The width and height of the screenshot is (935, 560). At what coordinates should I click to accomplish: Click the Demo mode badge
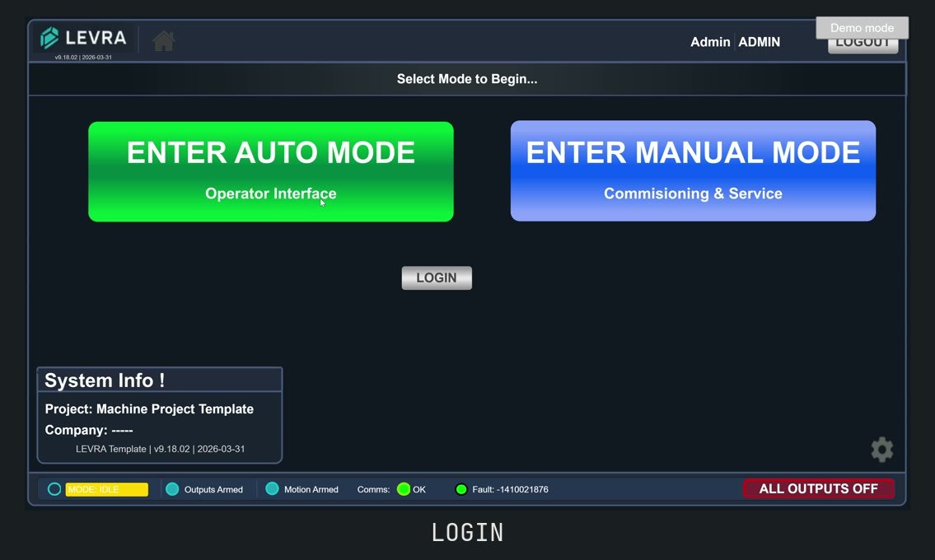tap(863, 28)
